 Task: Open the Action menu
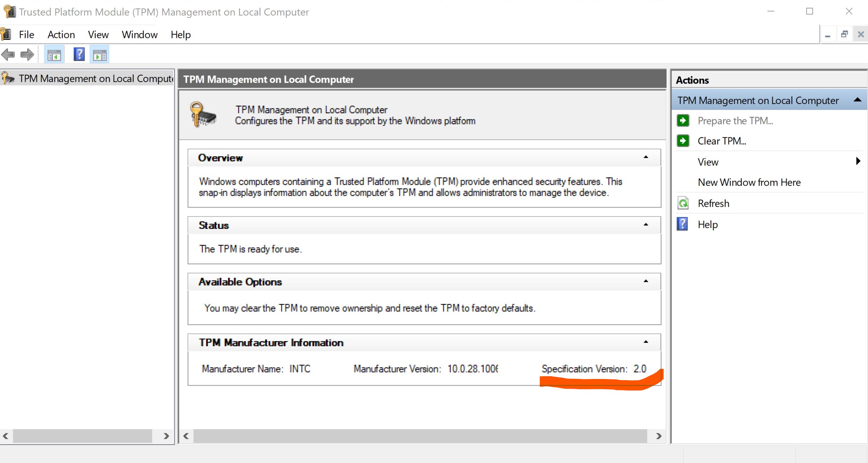click(61, 34)
